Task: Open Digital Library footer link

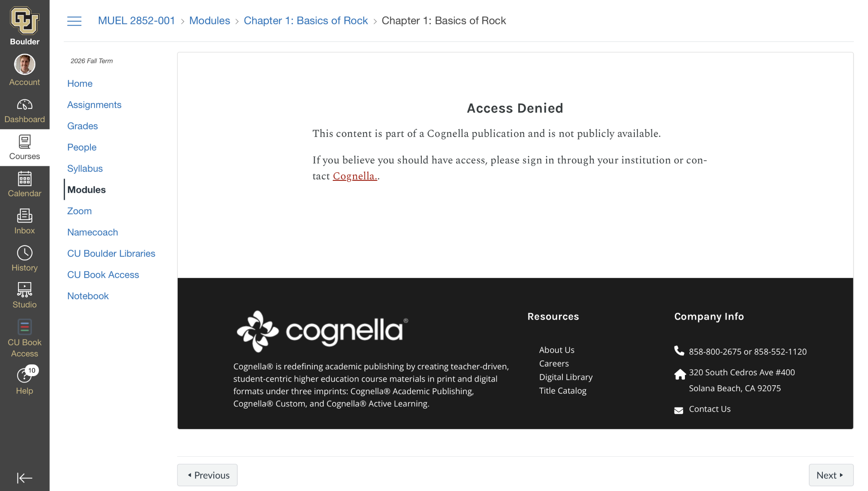Action: 566,377
